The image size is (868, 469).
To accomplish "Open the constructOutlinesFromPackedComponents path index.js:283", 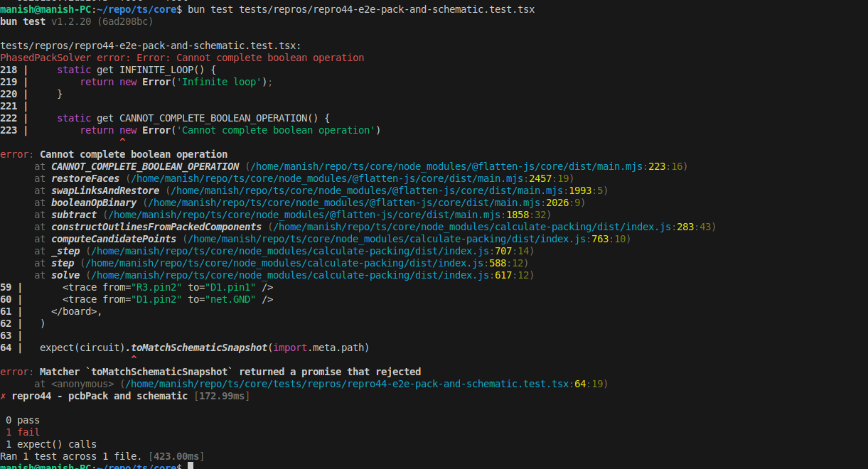I will (492, 227).
